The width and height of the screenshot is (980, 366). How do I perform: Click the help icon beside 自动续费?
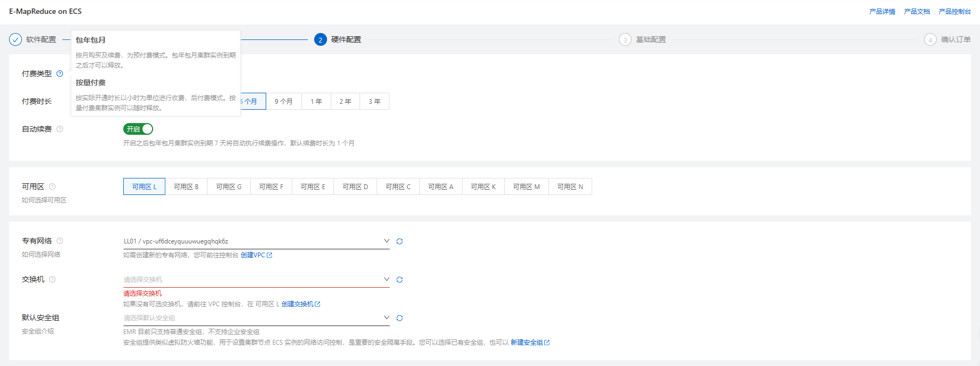(x=60, y=129)
